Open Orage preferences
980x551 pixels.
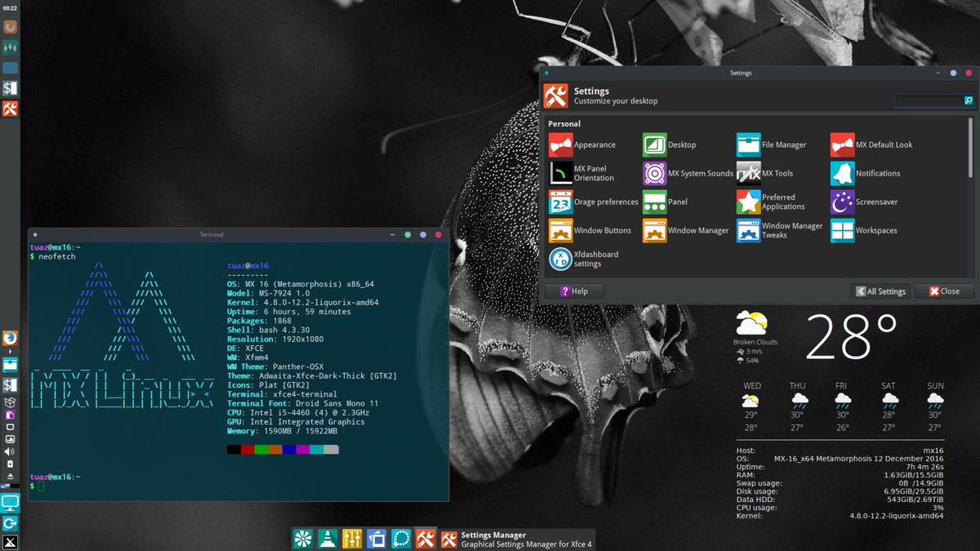pyautogui.click(x=594, y=202)
